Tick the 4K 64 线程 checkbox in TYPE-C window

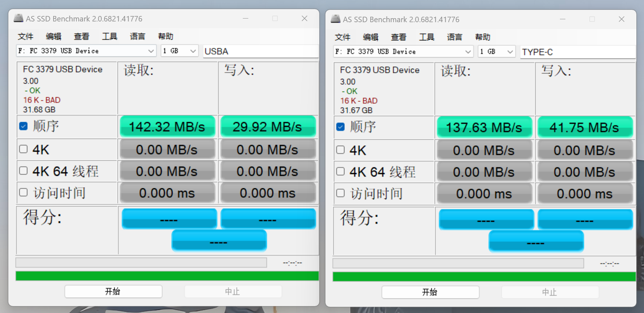[x=340, y=172]
